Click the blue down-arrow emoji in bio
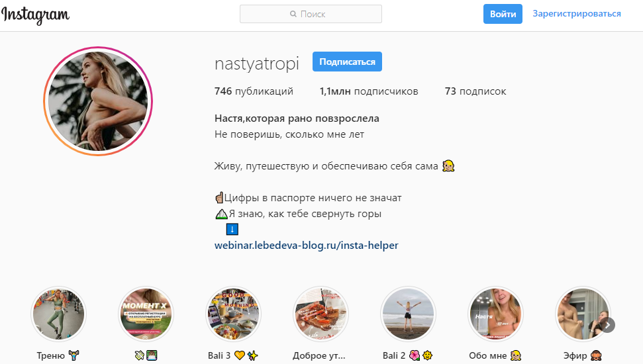Image resolution: width=643 pixels, height=364 pixels. click(232, 229)
